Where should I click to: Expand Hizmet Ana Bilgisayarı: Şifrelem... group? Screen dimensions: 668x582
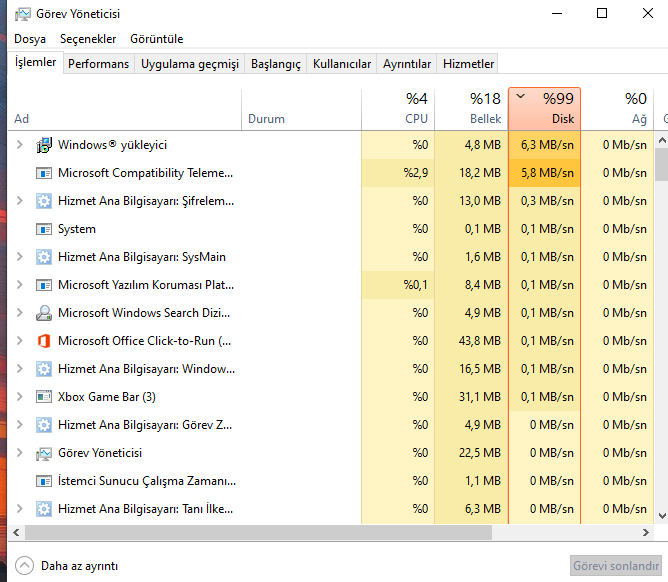coord(20,201)
